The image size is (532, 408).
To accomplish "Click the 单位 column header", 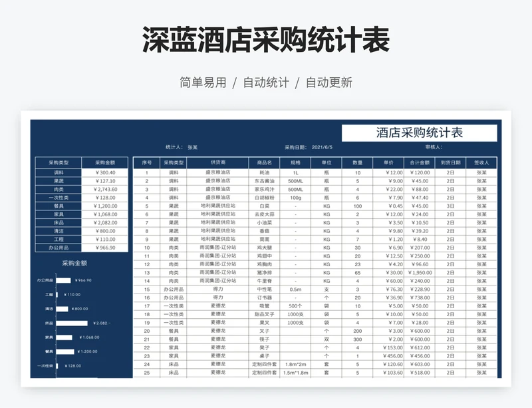I will pyautogui.click(x=327, y=162).
